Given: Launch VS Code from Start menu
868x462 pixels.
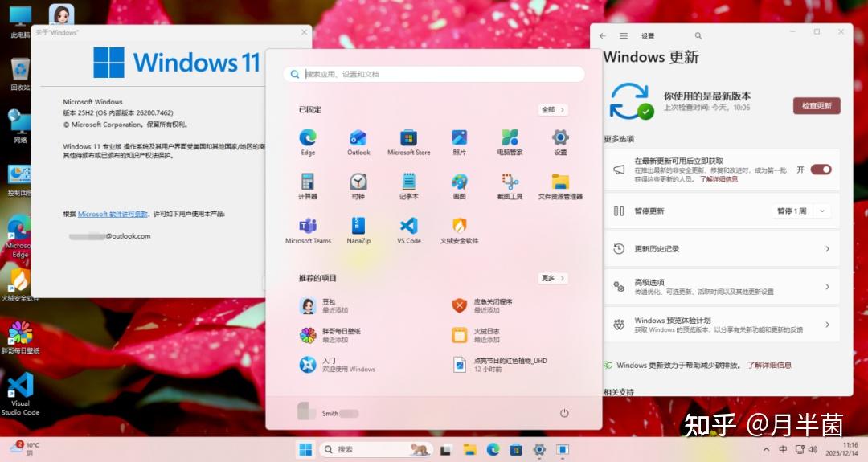Looking at the screenshot, I should coord(408,230).
